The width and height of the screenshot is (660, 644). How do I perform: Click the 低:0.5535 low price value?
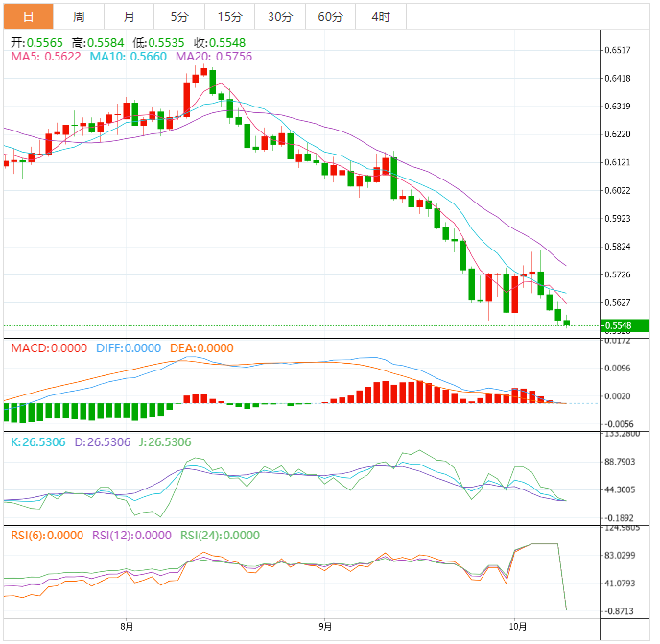pyautogui.click(x=158, y=43)
